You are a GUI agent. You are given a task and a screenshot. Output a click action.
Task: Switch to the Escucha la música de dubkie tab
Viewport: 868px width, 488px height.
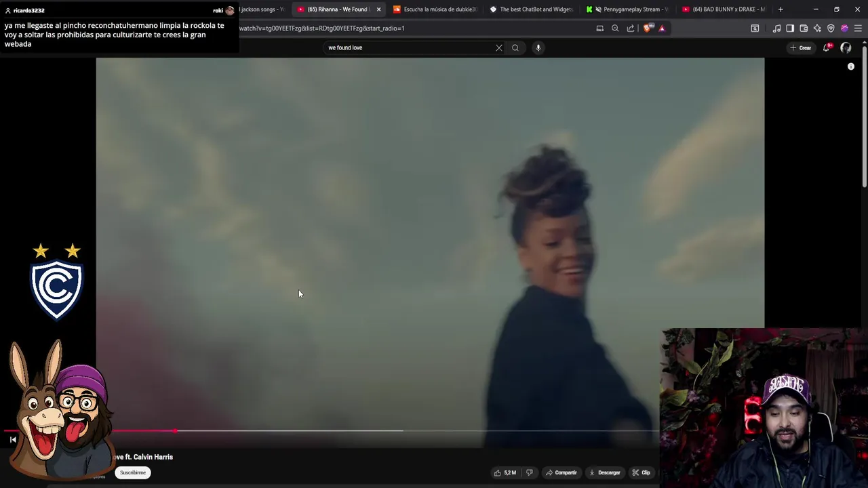coord(435,9)
